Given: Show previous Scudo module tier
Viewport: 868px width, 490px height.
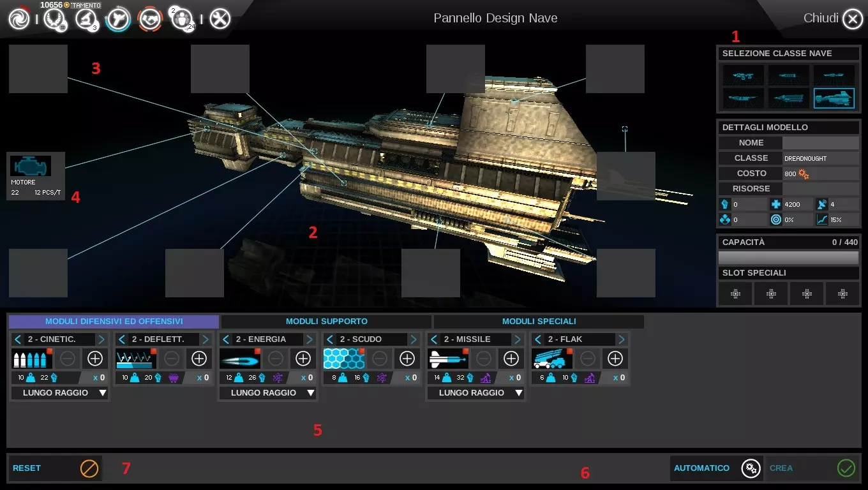Looking at the screenshot, I should pyautogui.click(x=330, y=339).
